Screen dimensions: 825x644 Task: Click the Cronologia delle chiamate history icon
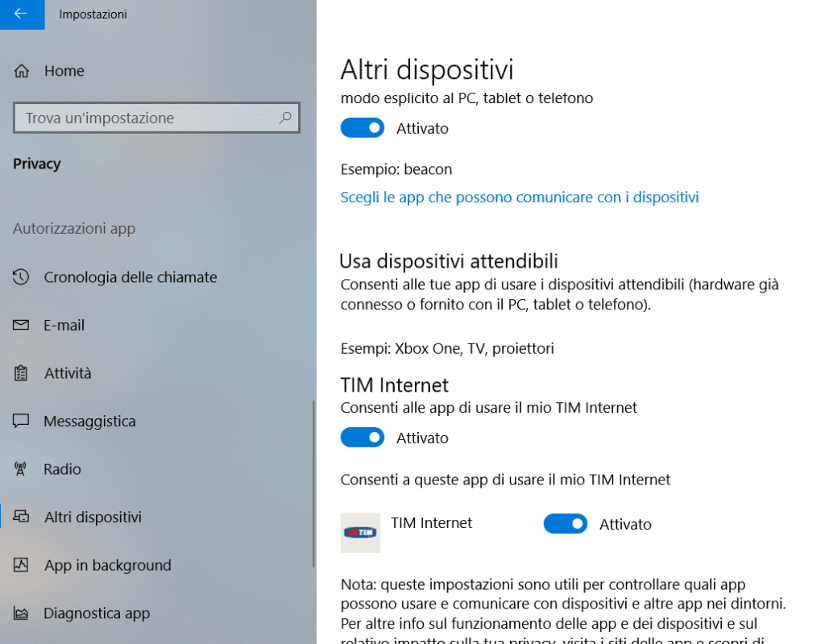point(21,277)
